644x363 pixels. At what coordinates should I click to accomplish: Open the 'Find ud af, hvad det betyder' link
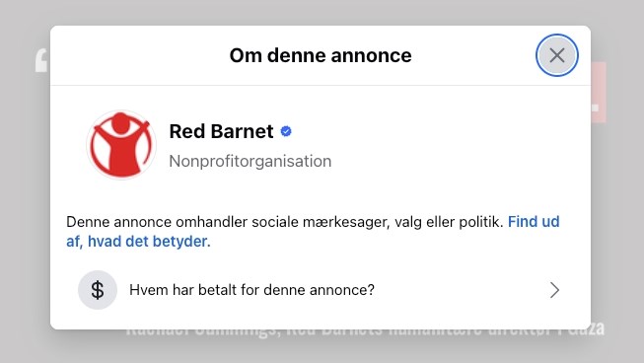click(313, 231)
